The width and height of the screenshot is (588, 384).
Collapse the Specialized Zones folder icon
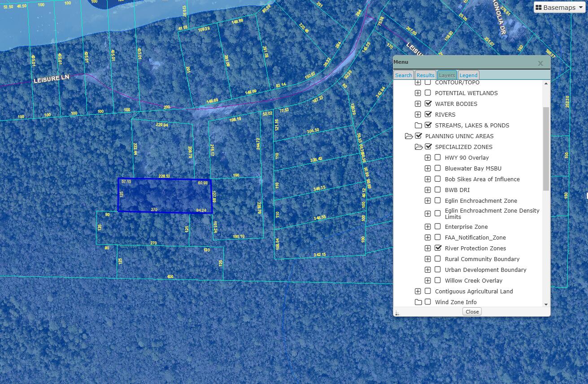click(418, 147)
